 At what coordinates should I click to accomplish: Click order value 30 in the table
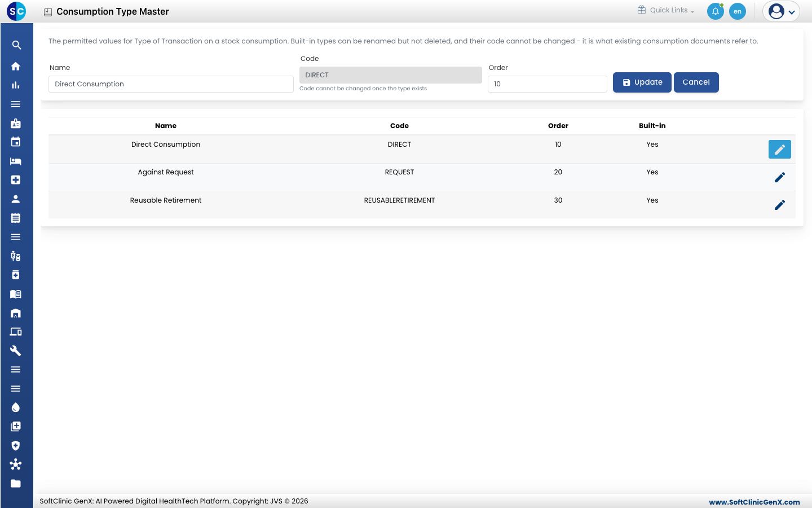558,200
